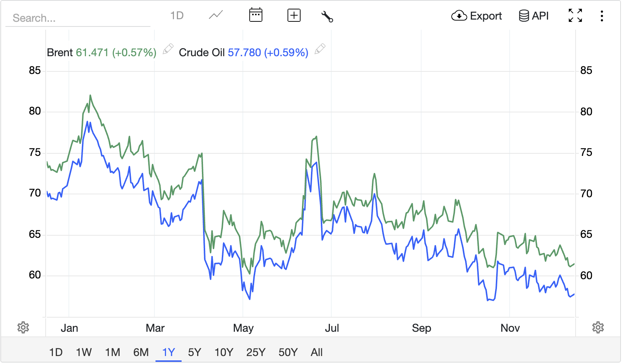622x364 pixels.
Task: Click inside the Search field
Action: [x=77, y=18]
